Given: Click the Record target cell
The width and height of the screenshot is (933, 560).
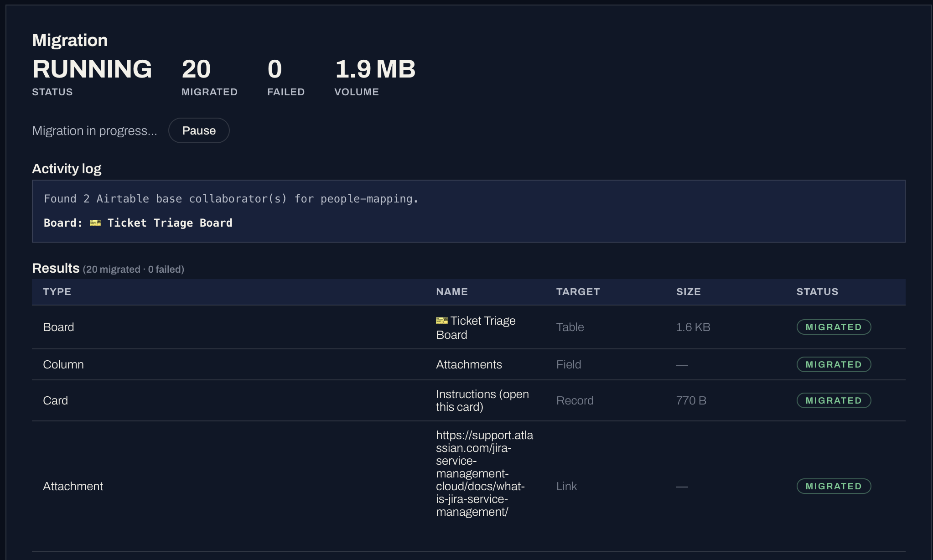Looking at the screenshot, I should pos(575,401).
